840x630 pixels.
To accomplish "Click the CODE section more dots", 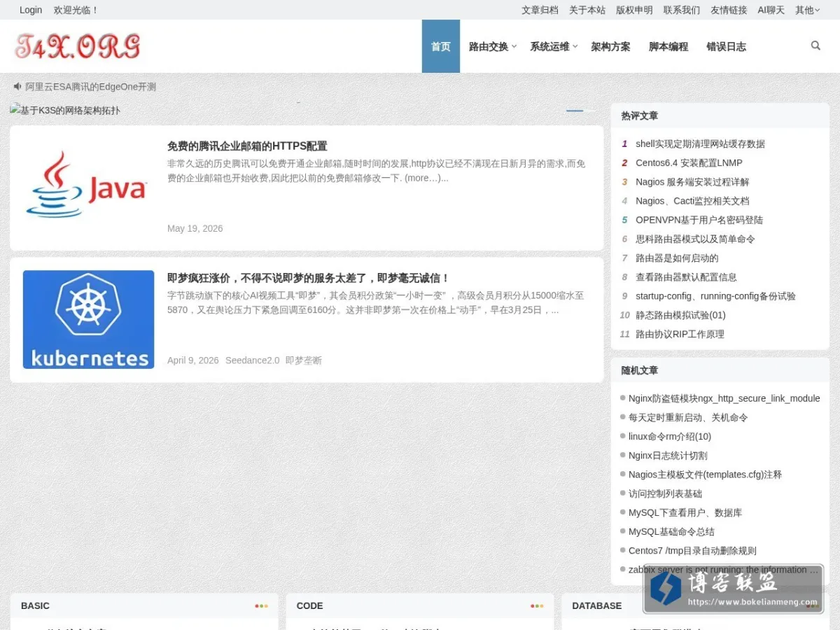I will (537, 606).
